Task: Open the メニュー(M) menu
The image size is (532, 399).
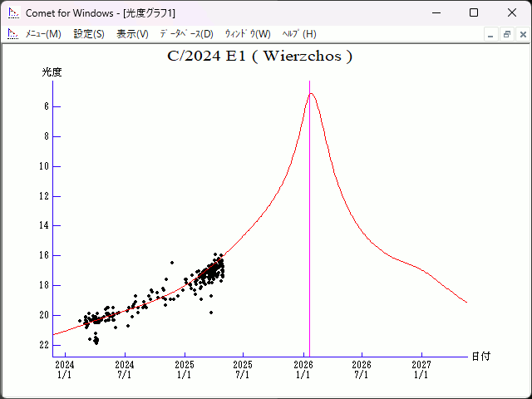Action: coord(43,34)
